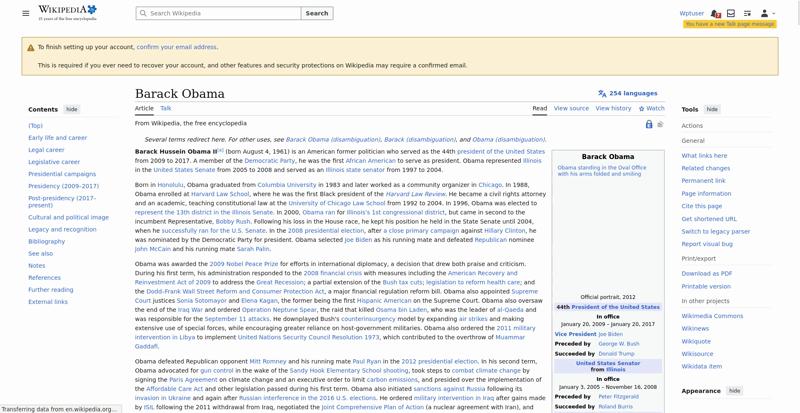Image resolution: width=800 pixels, height=413 pixels.
Task: Open the watchlist icon in header
Action: click(x=747, y=13)
